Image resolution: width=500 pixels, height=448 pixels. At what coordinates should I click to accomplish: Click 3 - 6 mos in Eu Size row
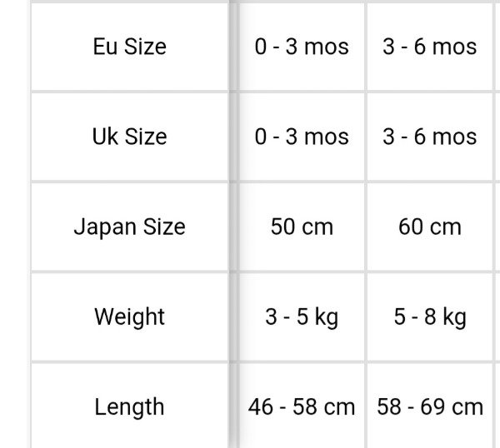[429, 47]
